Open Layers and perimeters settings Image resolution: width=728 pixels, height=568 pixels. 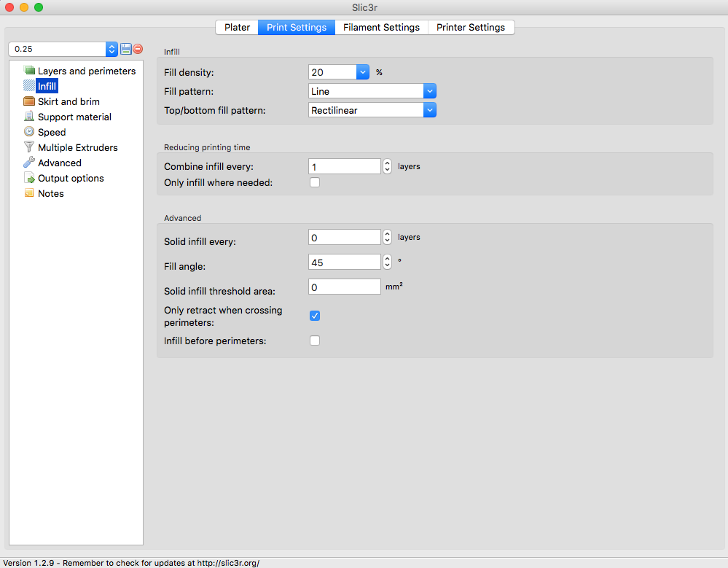(x=86, y=71)
